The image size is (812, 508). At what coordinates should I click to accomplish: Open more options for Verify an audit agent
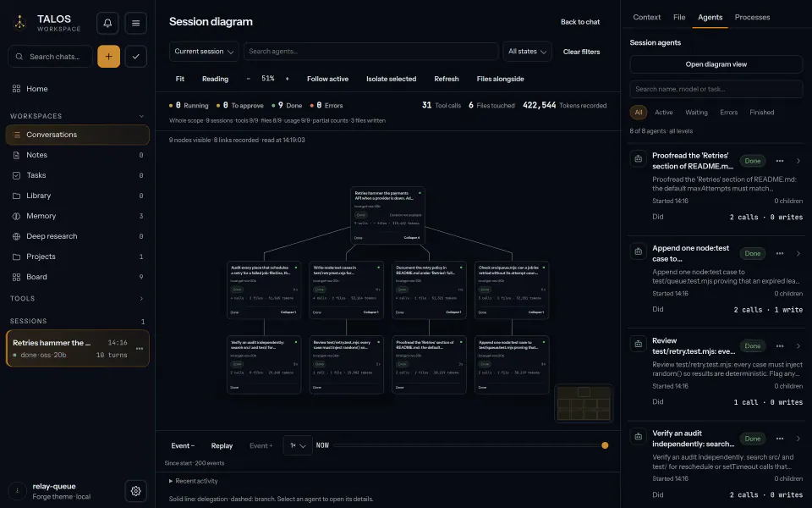(779, 439)
